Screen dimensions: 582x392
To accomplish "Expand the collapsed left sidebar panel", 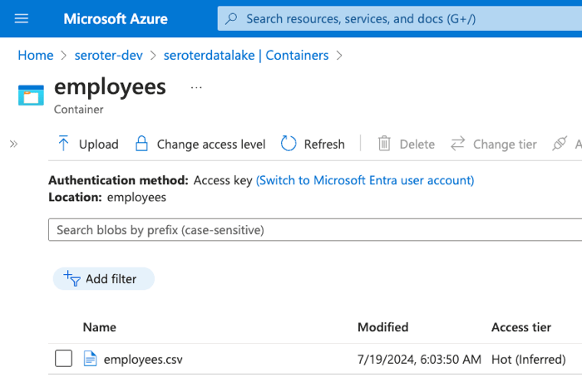I will click(13, 144).
